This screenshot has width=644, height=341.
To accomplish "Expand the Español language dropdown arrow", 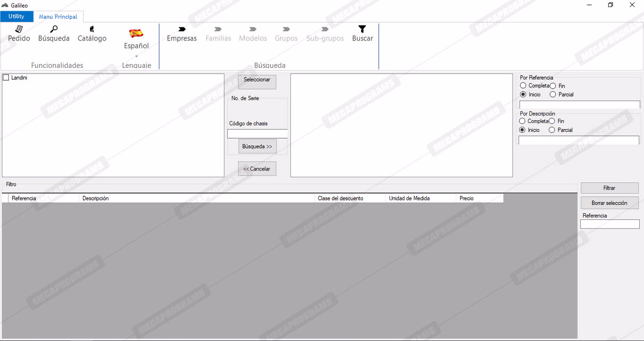I will pyautogui.click(x=136, y=57).
